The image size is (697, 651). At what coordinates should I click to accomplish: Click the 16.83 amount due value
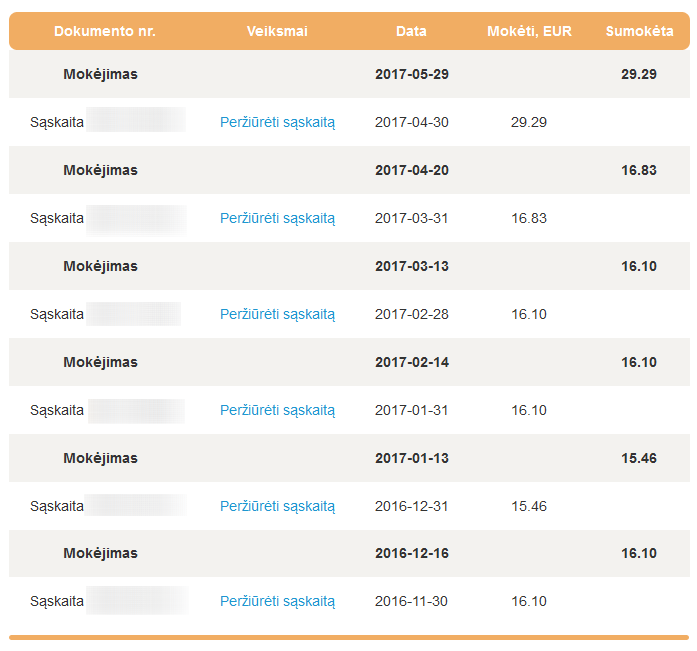529,218
